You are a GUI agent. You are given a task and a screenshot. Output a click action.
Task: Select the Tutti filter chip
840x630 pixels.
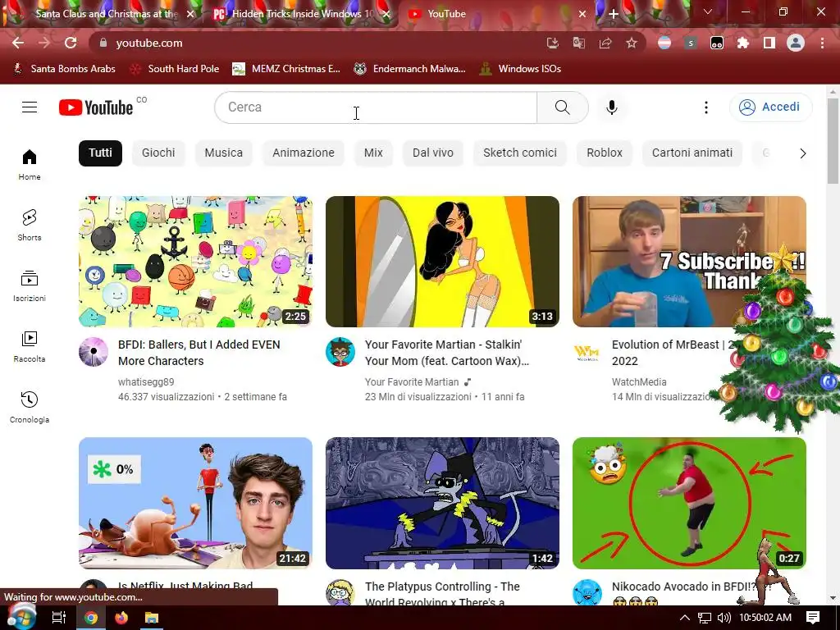[x=100, y=153]
